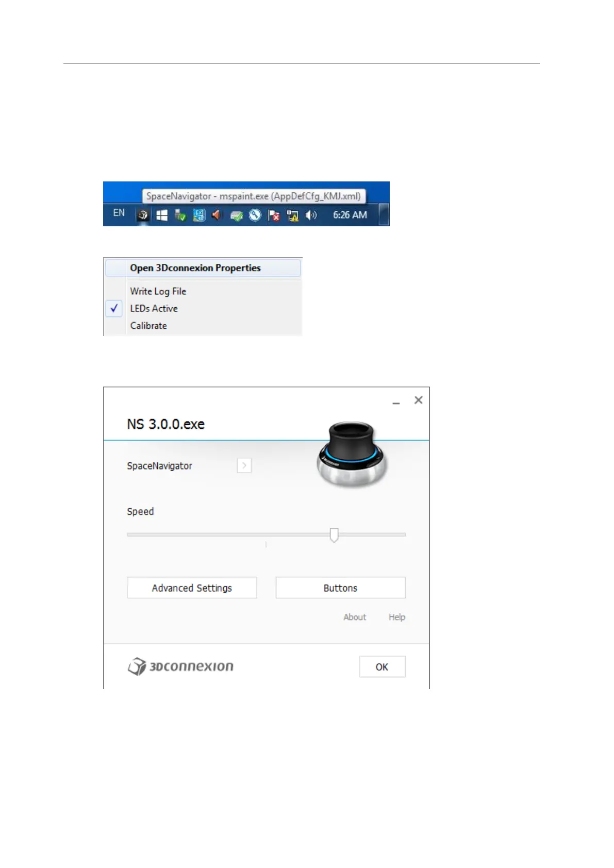Click the 3Dconnexion logo

click(x=180, y=666)
